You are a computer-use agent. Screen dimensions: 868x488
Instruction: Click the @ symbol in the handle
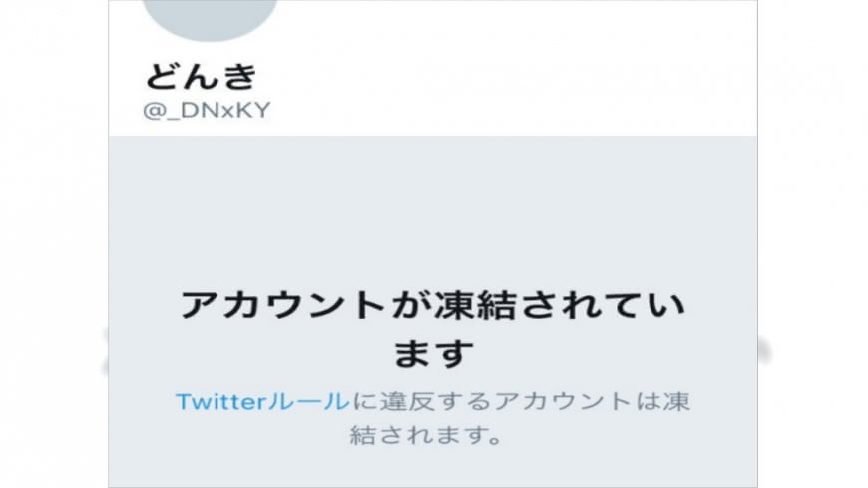(x=152, y=110)
